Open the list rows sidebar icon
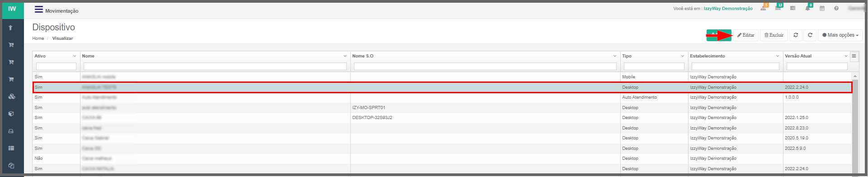868x177 pixels. [x=11, y=148]
